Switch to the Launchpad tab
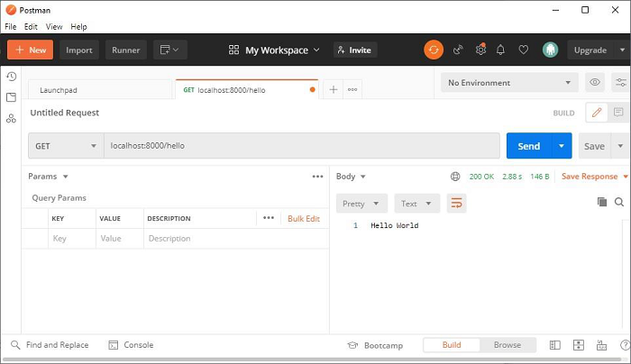Image resolution: width=631 pixels, height=364 pixels. tap(100, 90)
